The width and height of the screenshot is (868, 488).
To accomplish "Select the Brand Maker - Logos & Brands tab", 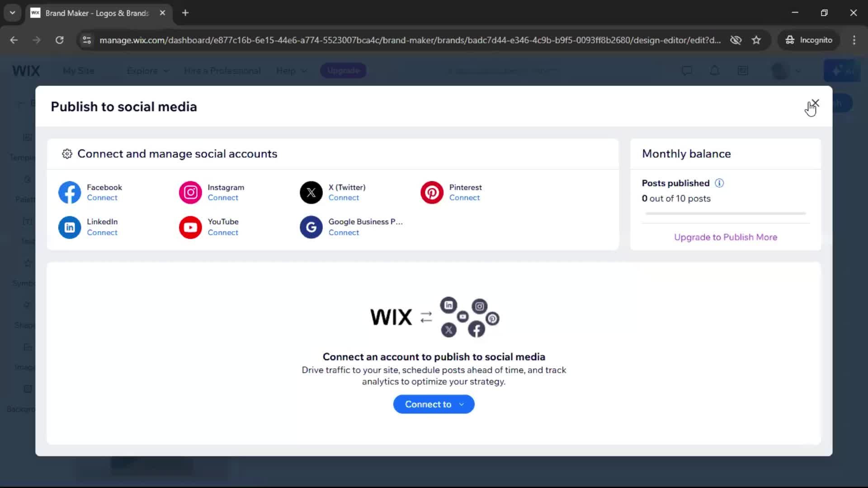I will coord(97,13).
